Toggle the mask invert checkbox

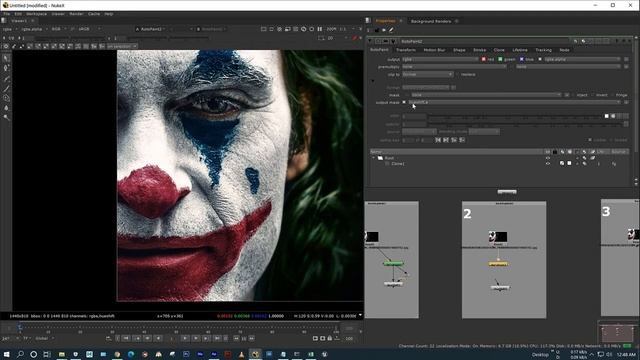tap(592, 95)
